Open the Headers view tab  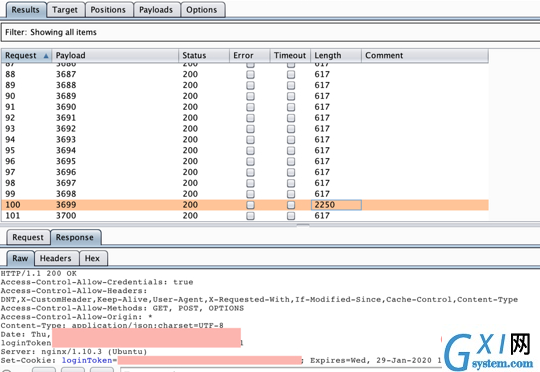[x=55, y=258]
